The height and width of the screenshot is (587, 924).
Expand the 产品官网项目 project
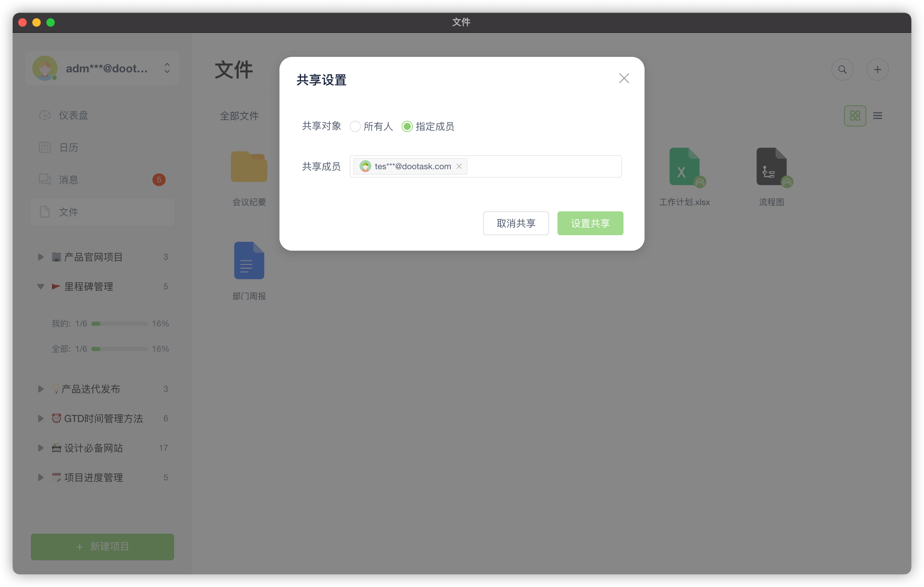[x=40, y=257]
